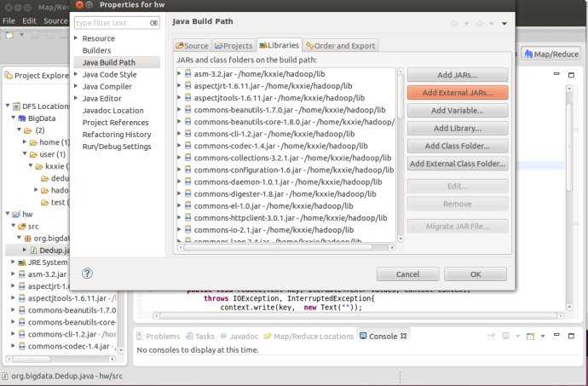The height and width of the screenshot is (386, 588).
Task: Expand commons-codec-1.4.jar in build path list
Action: [179, 146]
